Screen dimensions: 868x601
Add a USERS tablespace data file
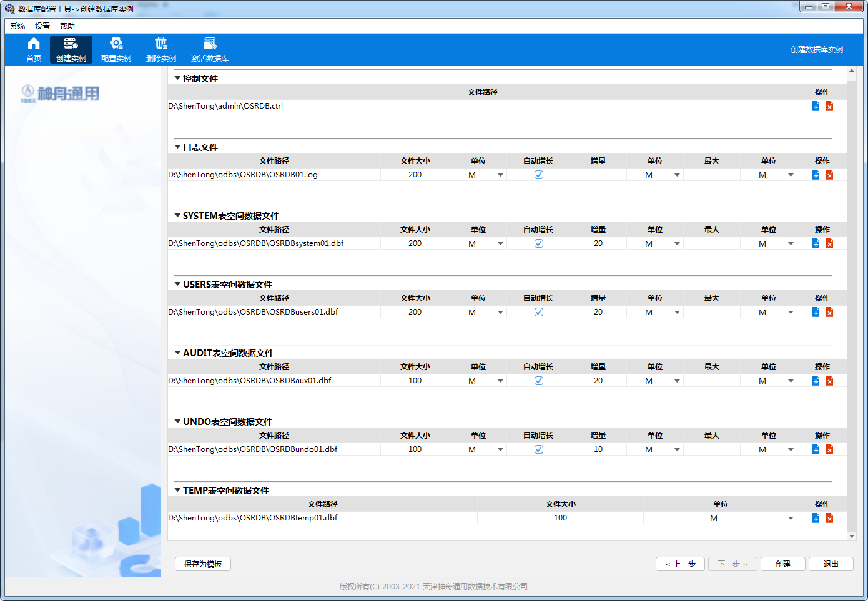(x=816, y=312)
